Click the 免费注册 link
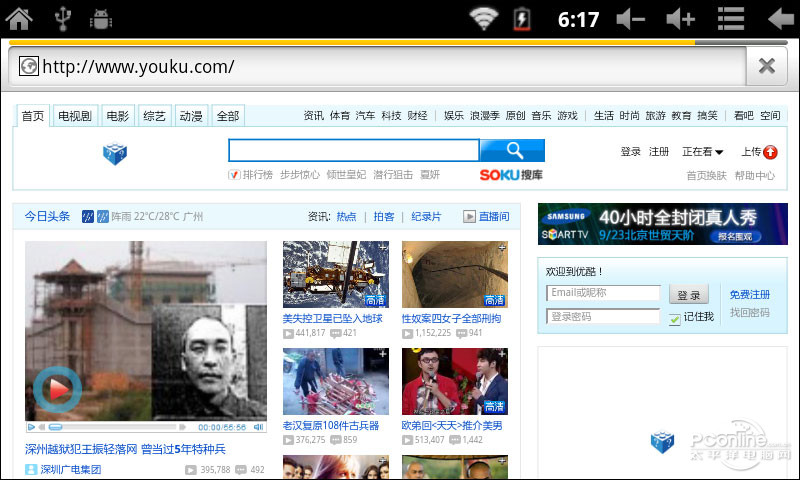 (749, 294)
